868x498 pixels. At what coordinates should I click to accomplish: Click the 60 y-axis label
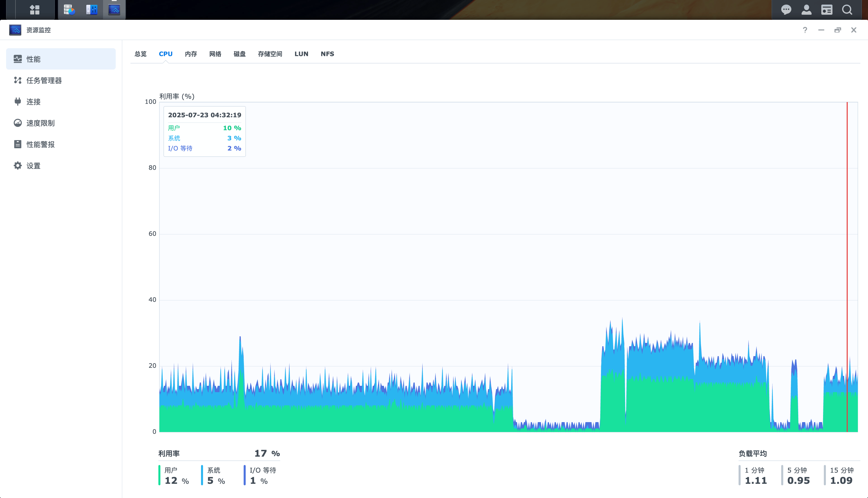[x=152, y=234]
